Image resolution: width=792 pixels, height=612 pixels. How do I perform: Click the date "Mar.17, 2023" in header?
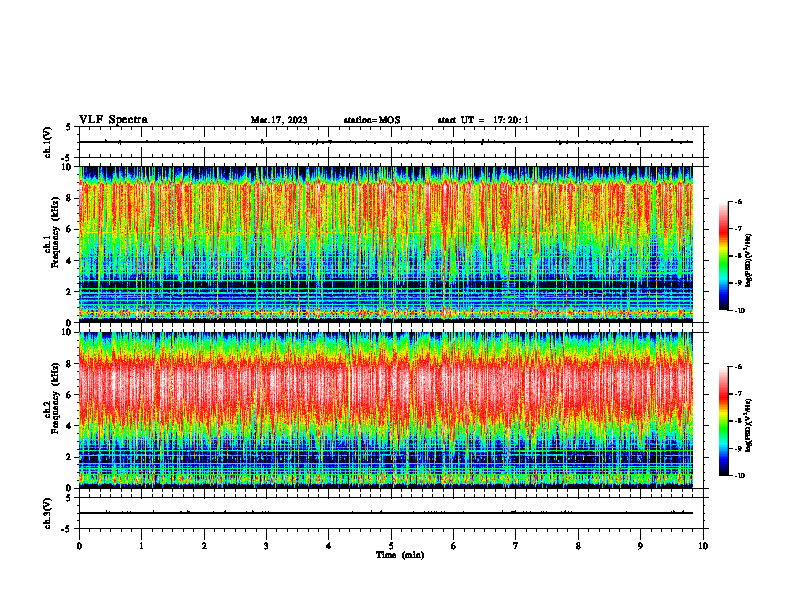point(279,120)
